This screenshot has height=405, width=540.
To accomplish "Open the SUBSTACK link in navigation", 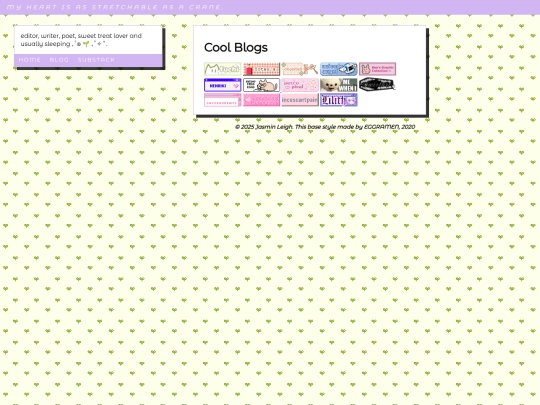I will (96, 60).
